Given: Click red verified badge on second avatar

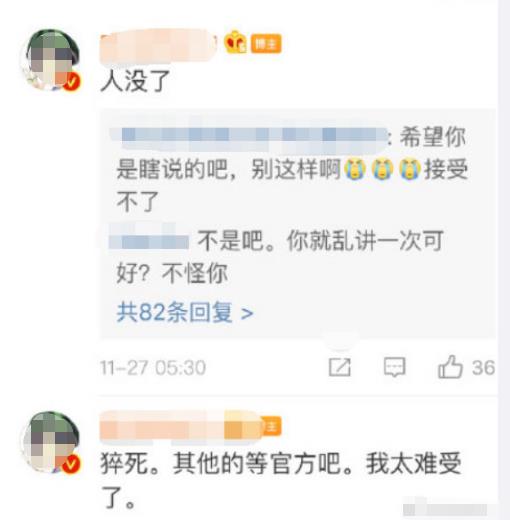Looking at the screenshot, I should click(x=71, y=464).
